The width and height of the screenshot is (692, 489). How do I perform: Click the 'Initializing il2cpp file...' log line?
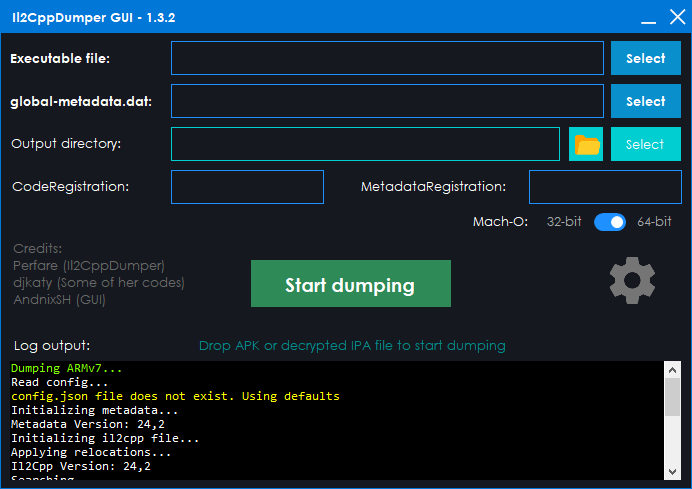click(x=105, y=438)
